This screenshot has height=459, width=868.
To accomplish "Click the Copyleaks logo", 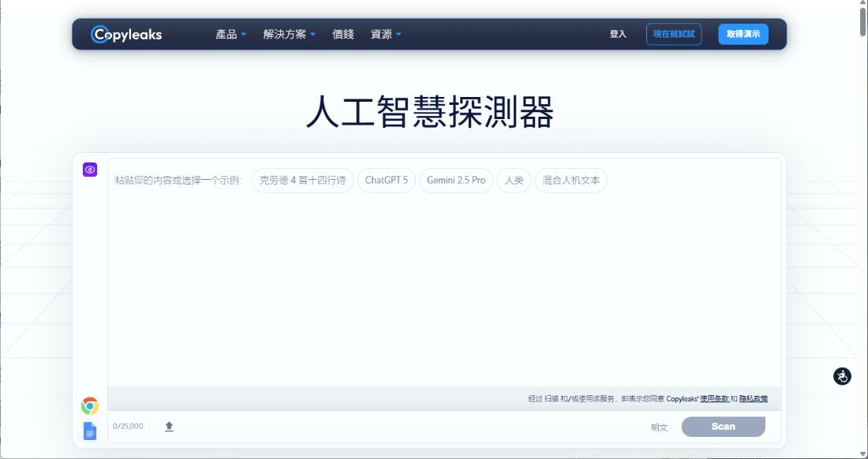I will coord(126,34).
